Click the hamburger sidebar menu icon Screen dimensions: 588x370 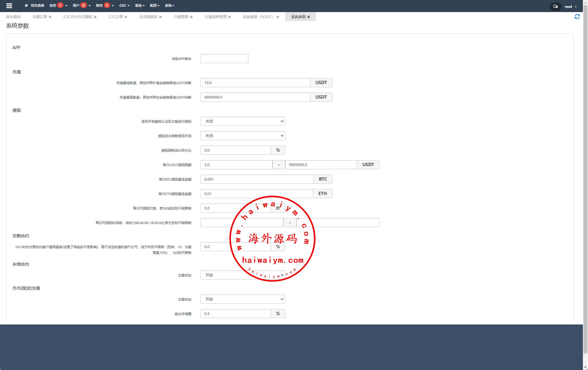pyautogui.click(x=9, y=6)
